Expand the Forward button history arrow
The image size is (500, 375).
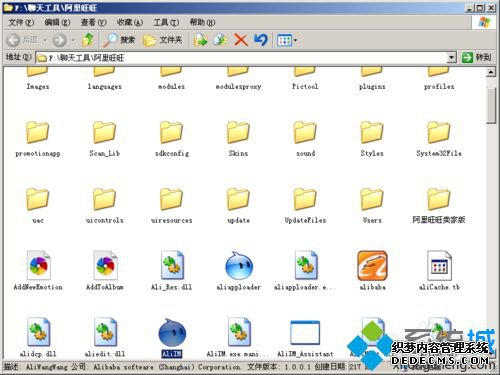(73, 40)
